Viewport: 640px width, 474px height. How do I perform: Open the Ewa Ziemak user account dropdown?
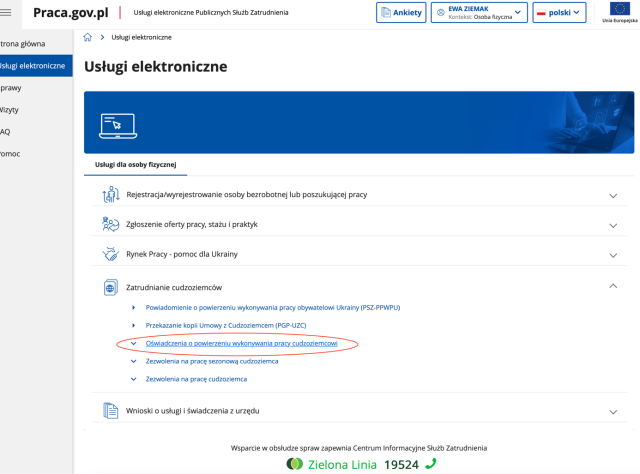click(478, 12)
